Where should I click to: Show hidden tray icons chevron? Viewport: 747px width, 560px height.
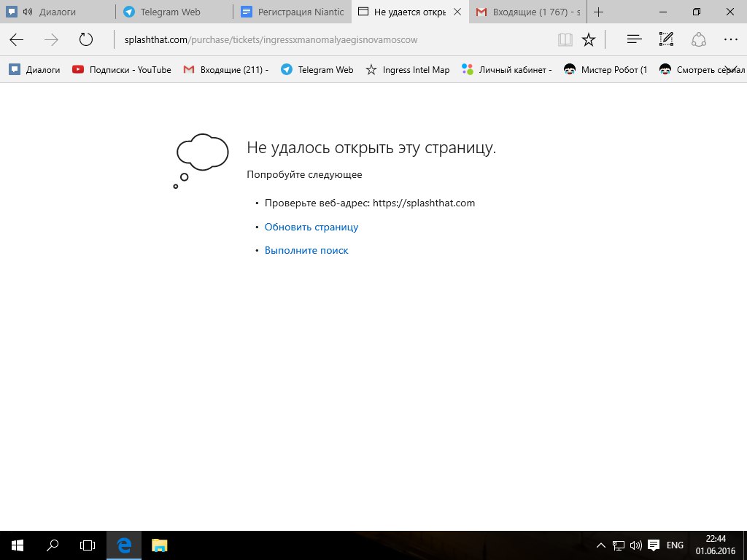pos(601,545)
